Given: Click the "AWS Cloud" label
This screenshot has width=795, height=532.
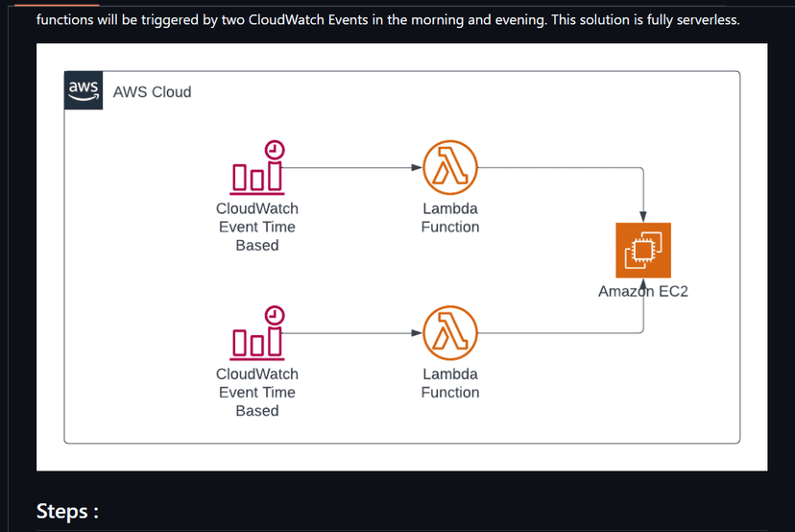Looking at the screenshot, I should point(152,92).
